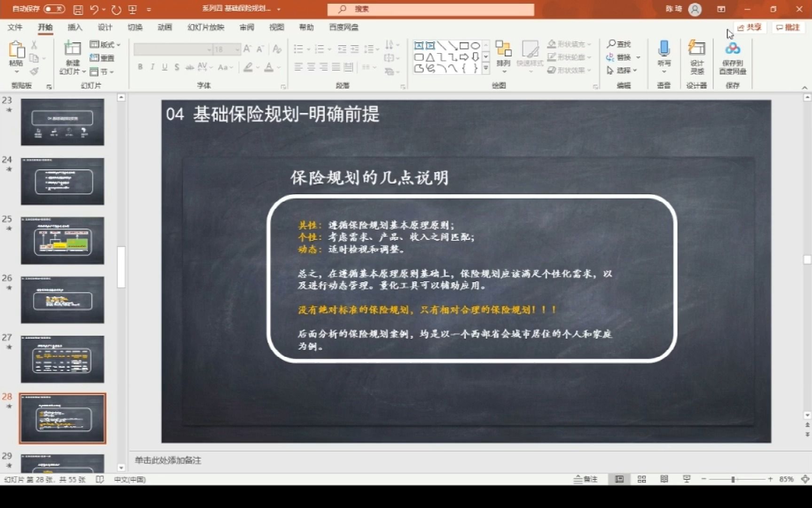Screen dimensions: 812x508
Task: Start slideshow from quick access toolbar icon
Action: [133, 9]
